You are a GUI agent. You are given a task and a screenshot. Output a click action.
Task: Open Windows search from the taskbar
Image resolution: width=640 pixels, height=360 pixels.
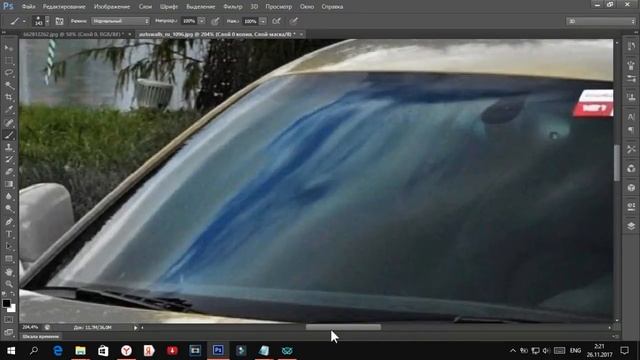(34, 351)
